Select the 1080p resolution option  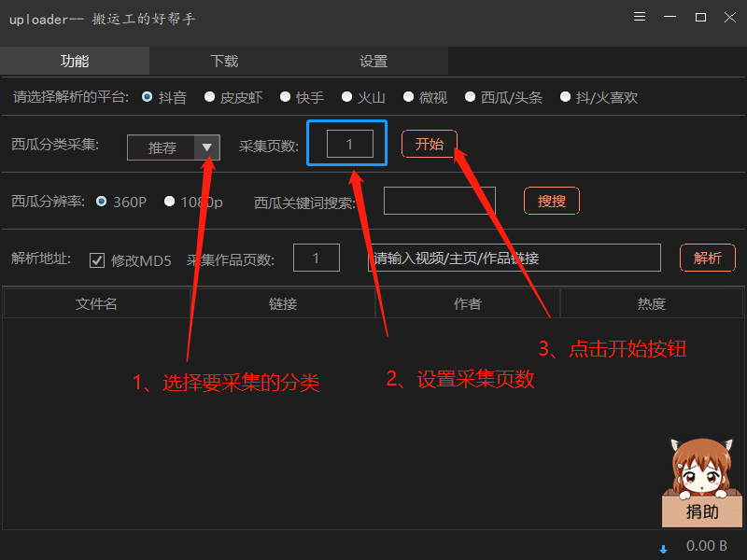click(169, 202)
